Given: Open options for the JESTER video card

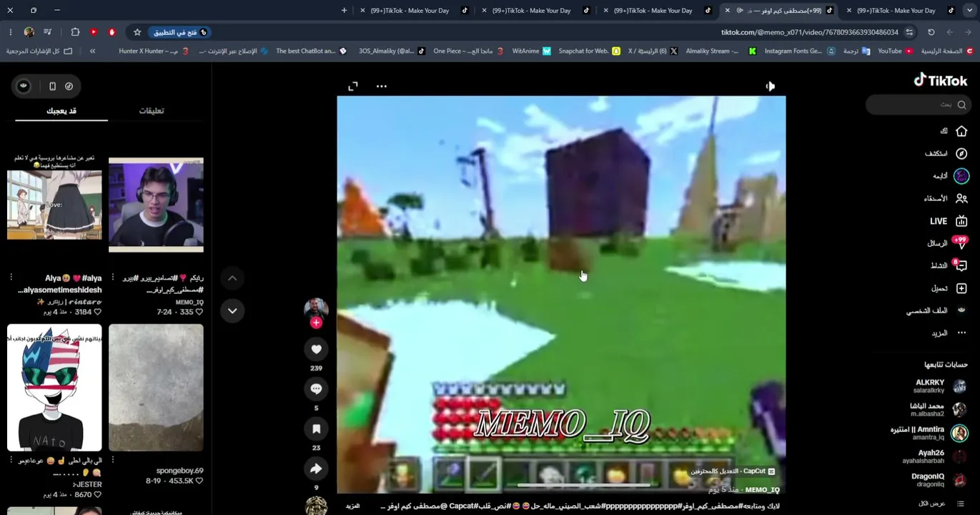Looking at the screenshot, I should tap(11, 461).
